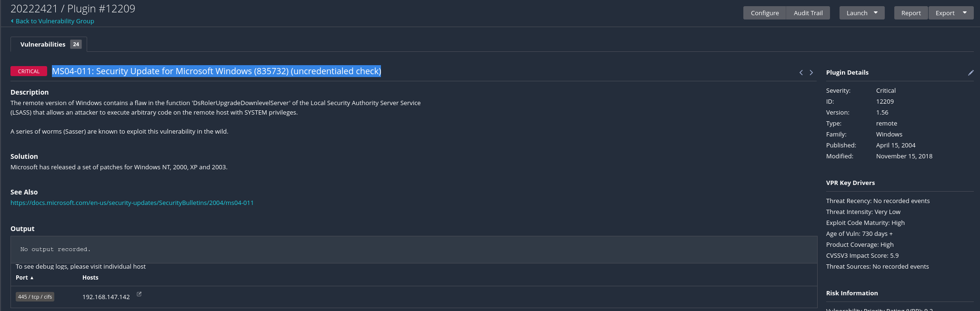Click the VPR Key Drivers heading
Screen dimensions: 980x311
850,183
